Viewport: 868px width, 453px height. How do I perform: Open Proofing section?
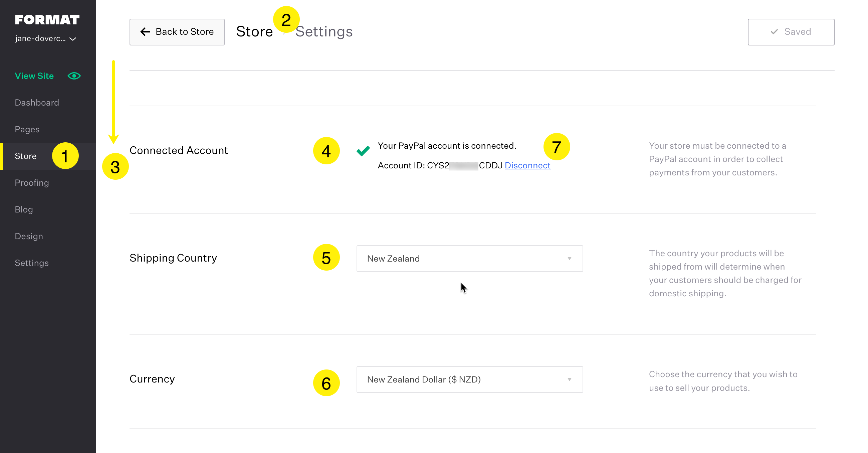(32, 183)
